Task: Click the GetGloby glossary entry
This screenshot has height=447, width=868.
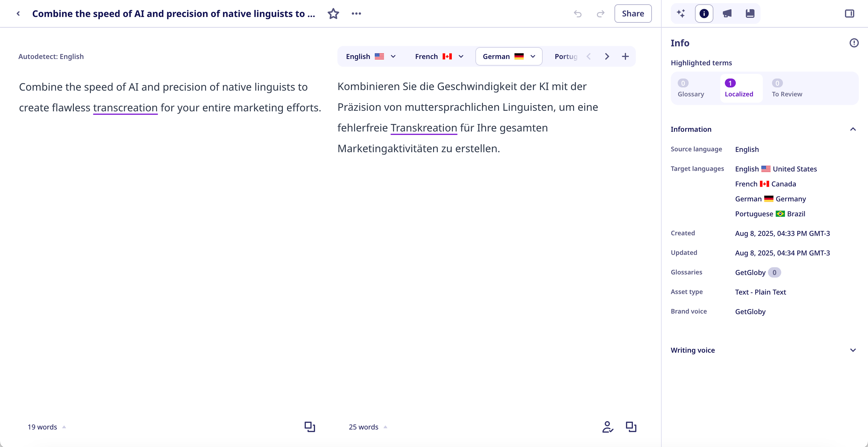Action: click(750, 272)
